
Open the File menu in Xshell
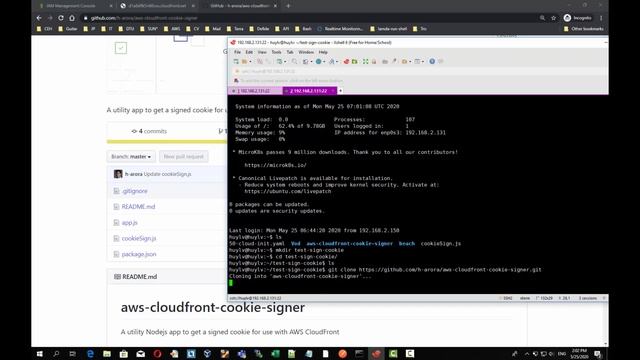[x=238, y=52]
